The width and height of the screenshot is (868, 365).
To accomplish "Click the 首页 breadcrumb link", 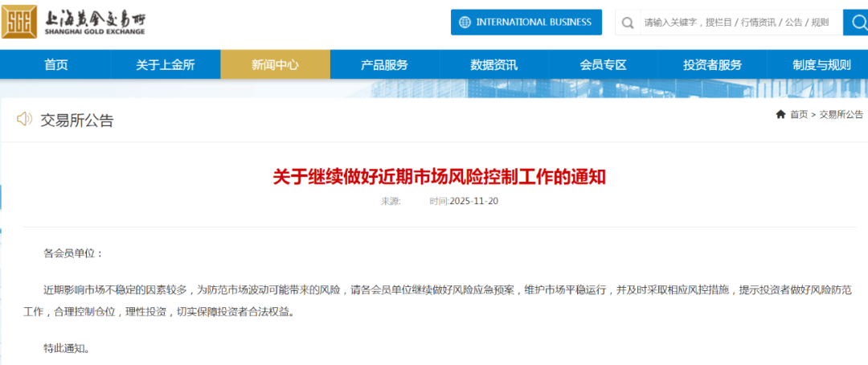I will 799,115.
